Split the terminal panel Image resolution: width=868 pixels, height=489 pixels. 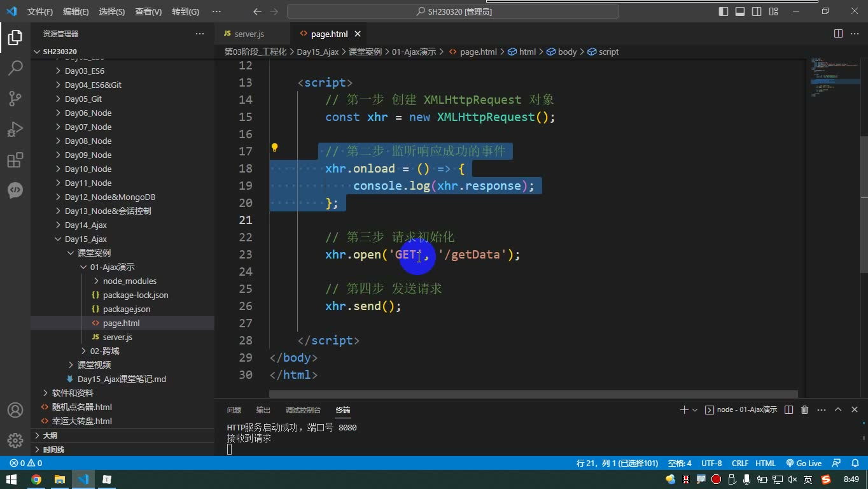point(788,410)
